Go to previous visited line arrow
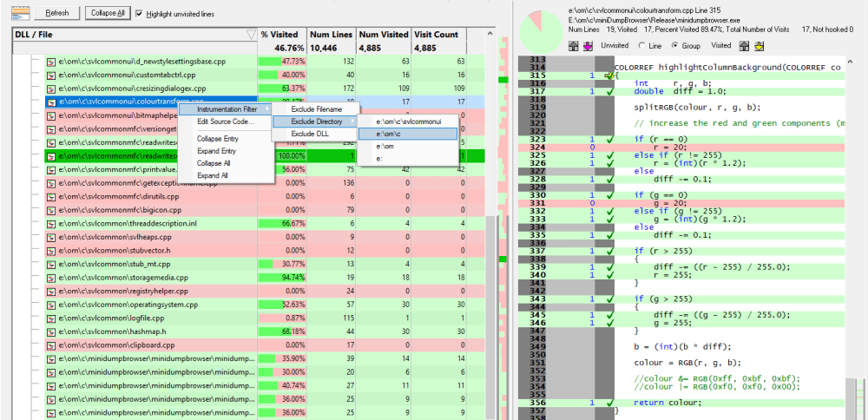The height and width of the screenshot is (420, 868). click(x=745, y=46)
